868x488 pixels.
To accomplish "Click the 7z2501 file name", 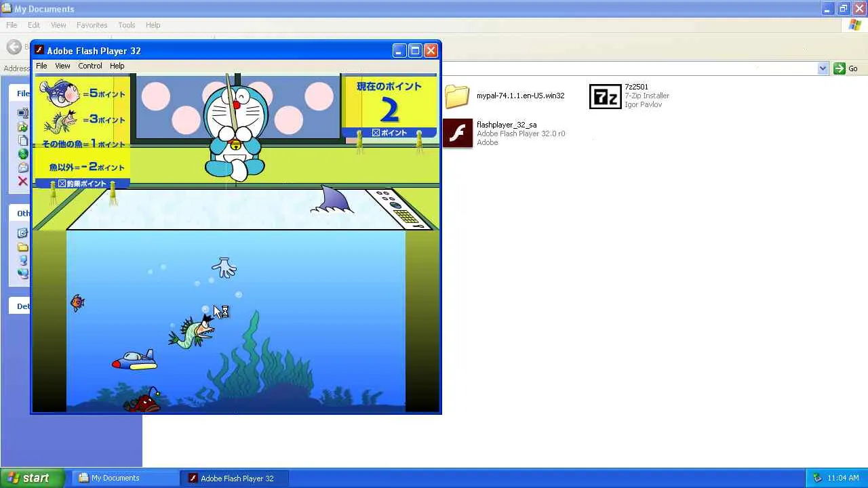I will 636,87.
